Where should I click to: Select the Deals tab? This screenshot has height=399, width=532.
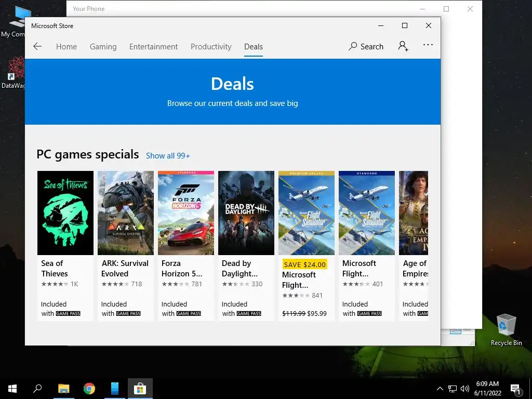pos(254,46)
